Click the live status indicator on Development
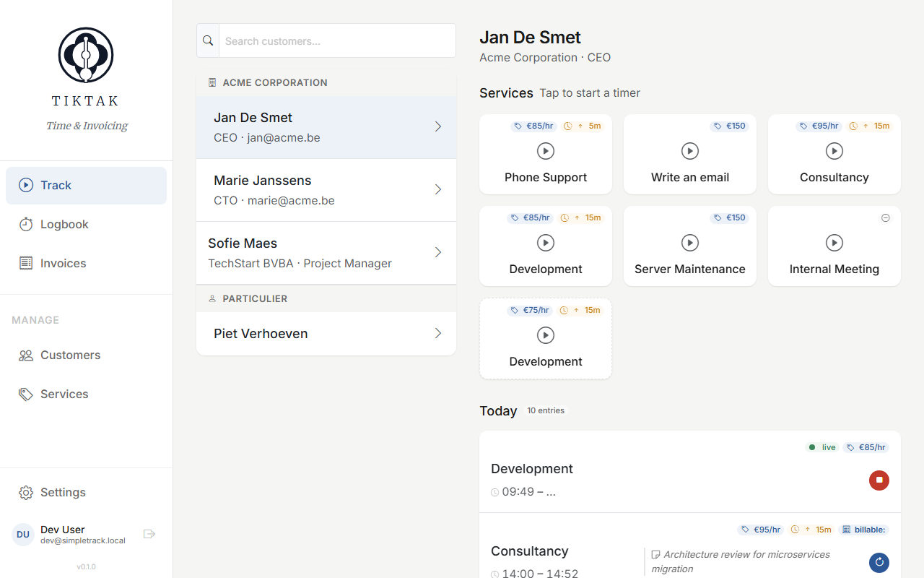Viewport: 924px width, 578px height. (x=812, y=447)
